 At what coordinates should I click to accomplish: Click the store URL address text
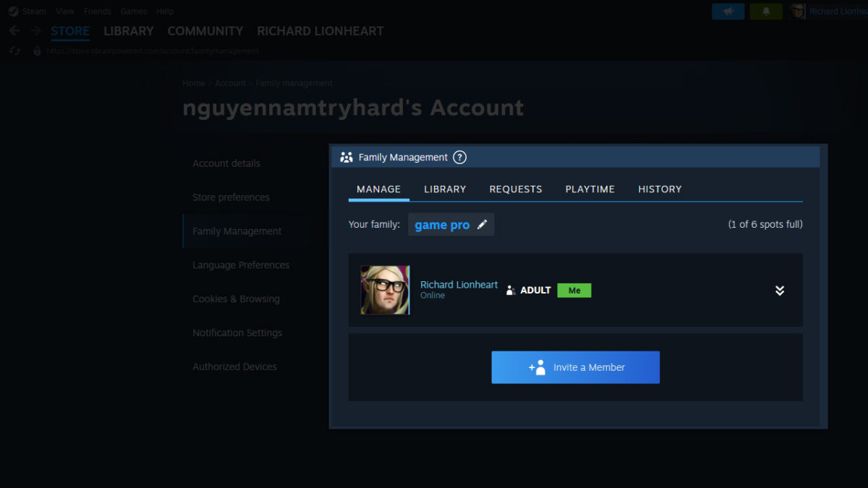(153, 51)
